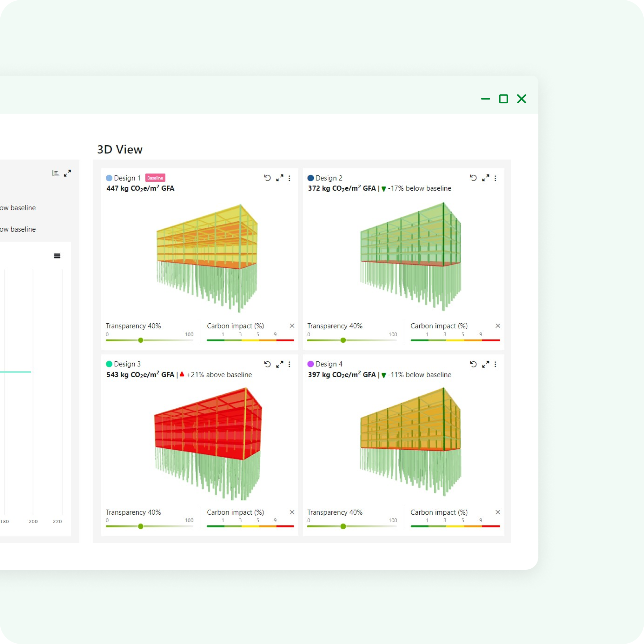
Task: Minimize the application window
Action: pos(485,99)
